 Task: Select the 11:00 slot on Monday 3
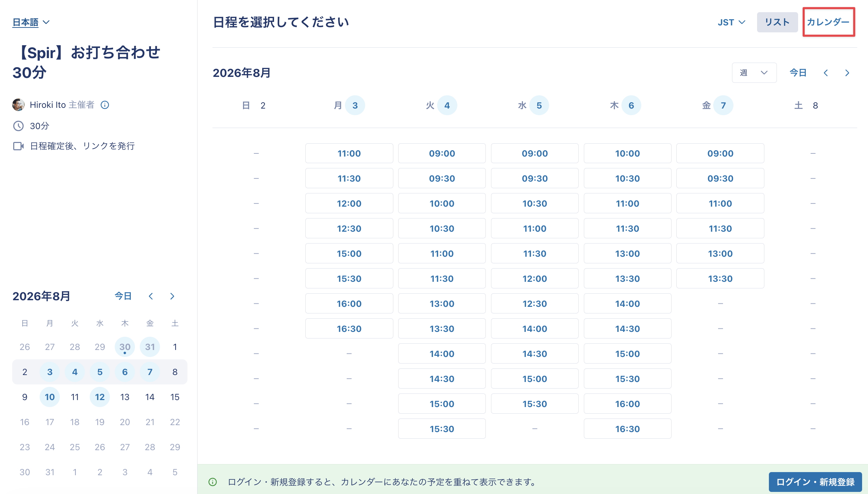coord(349,153)
